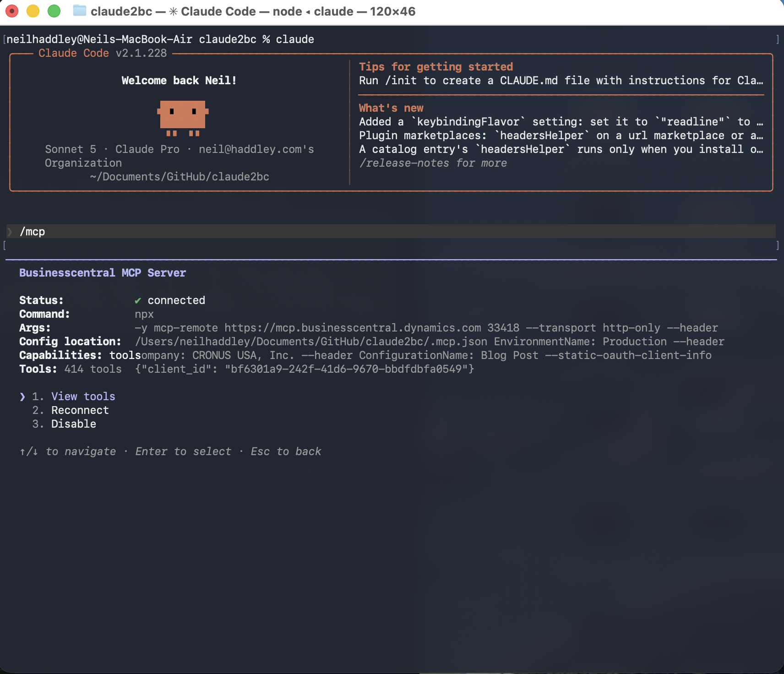Close the terminal window with the red button

pos(12,11)
